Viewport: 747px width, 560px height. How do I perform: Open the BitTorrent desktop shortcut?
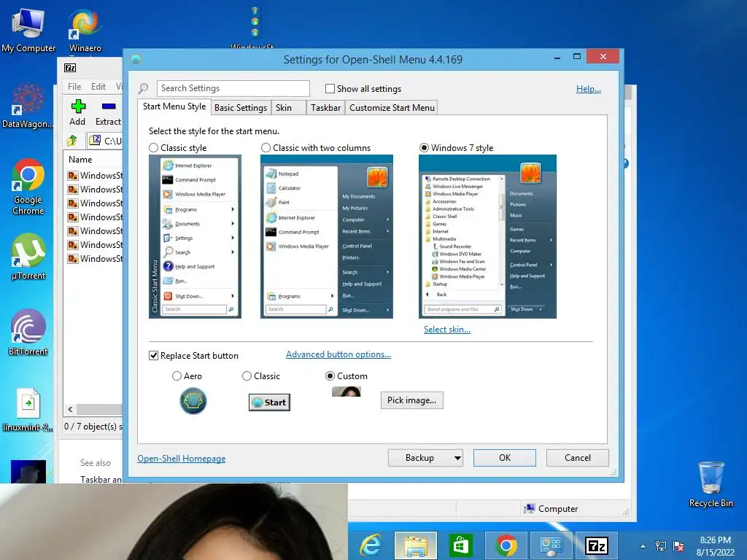[x=28, y=332]
